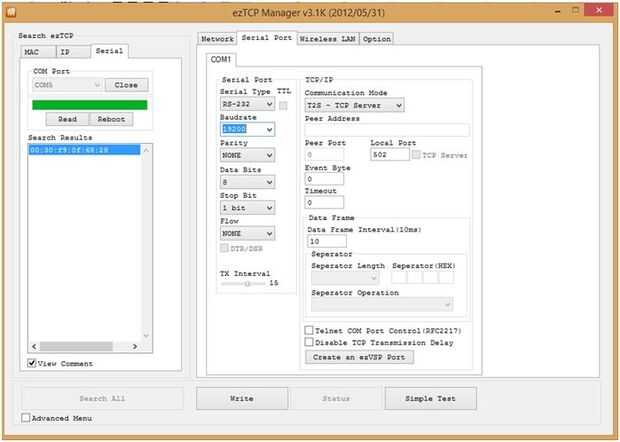Close the ezTCP Manager window
Viewport: 620px width, 442px height.
point(599,10)
